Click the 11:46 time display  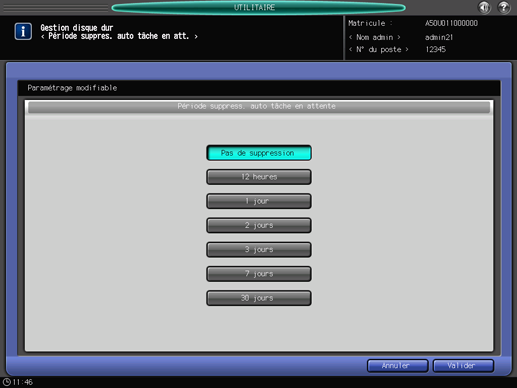tap(23, 382)
